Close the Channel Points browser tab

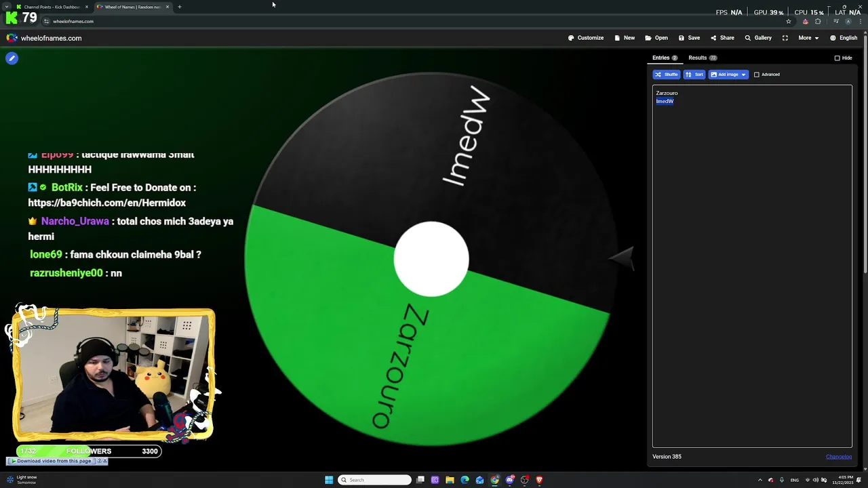click(86, 7)
